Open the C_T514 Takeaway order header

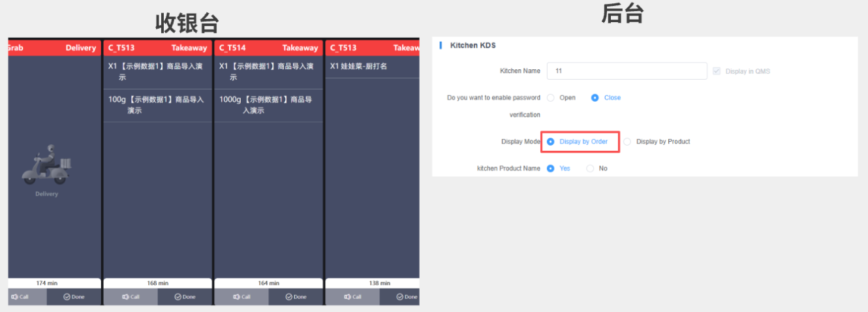click(x=268, y=48)
